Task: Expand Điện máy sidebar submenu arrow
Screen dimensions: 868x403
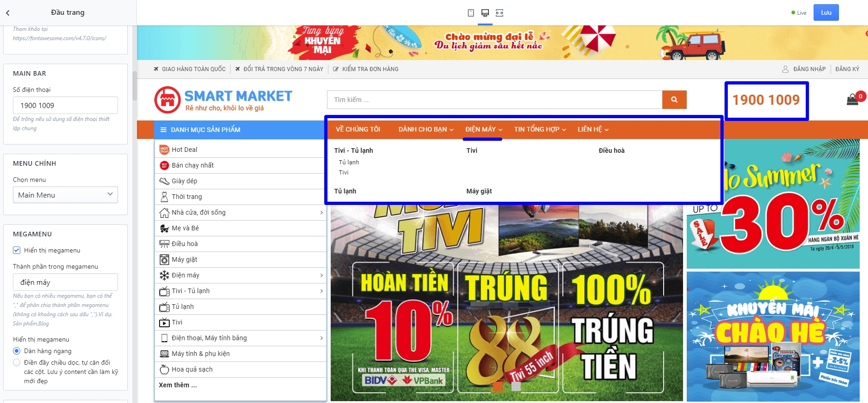Action: click(321, 275)
